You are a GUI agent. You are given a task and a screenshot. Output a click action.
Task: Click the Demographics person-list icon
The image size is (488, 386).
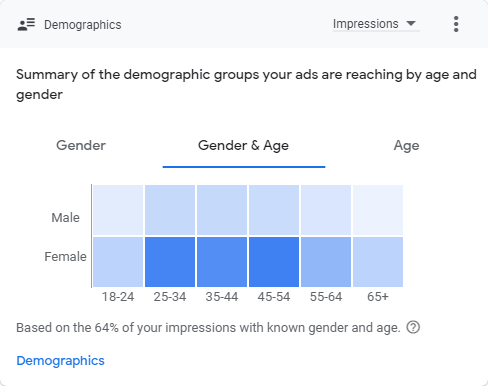[26, 24]
